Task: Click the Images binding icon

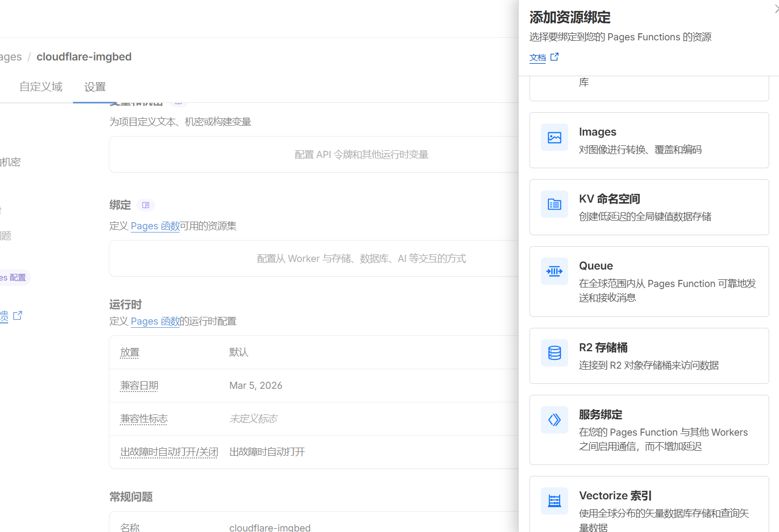Action: (554, 138)
